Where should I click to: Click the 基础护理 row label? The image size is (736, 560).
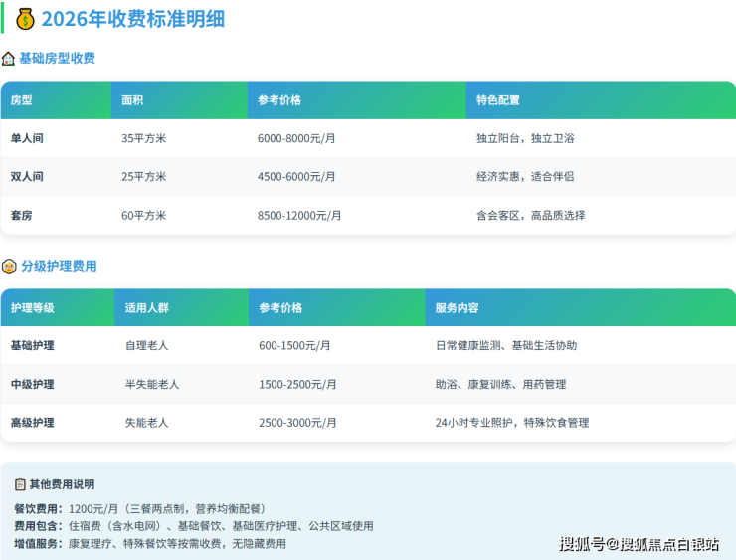point(32,346)
